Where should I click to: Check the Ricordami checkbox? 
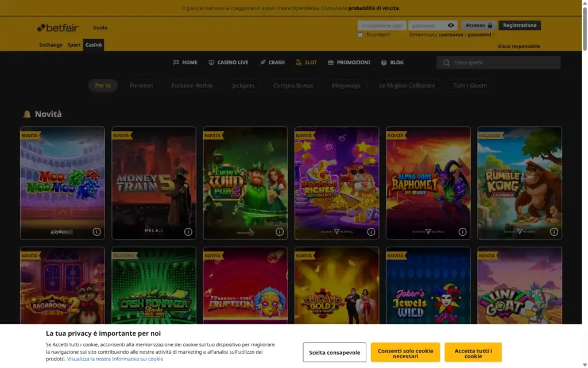coord(361,35)
